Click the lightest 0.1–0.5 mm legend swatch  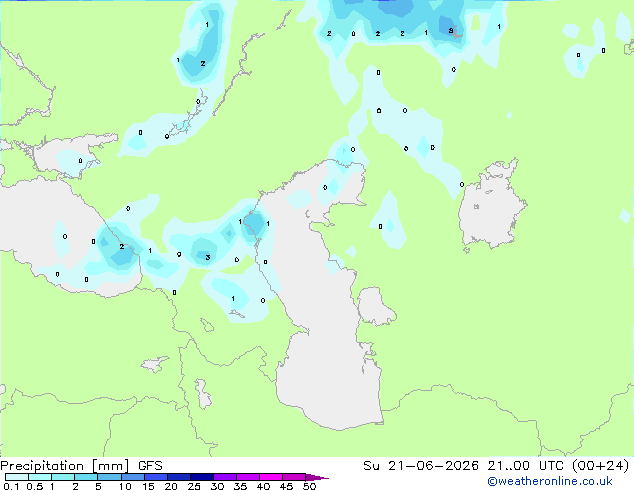17,477
